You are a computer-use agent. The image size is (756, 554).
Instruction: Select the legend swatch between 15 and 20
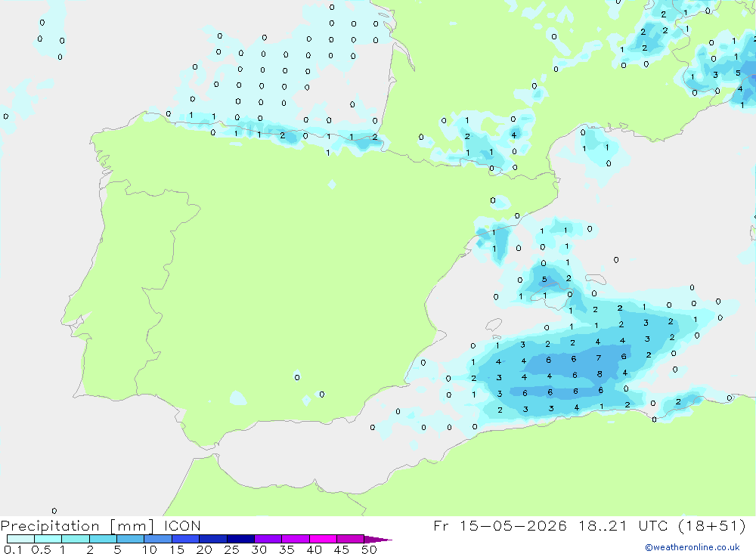pyautogui.click(x=186, y=539)
